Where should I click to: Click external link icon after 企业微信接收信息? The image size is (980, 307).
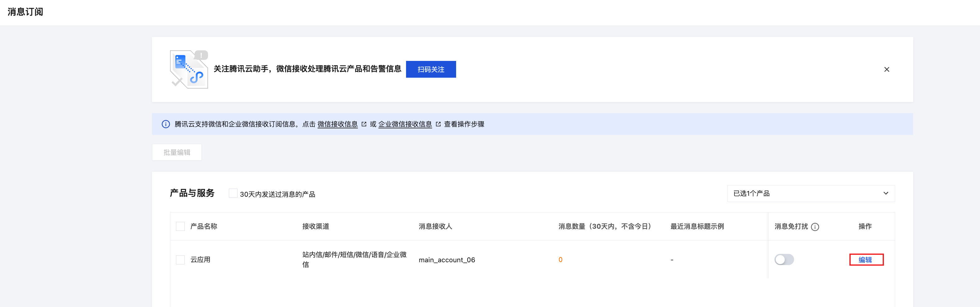click(438, 124)
